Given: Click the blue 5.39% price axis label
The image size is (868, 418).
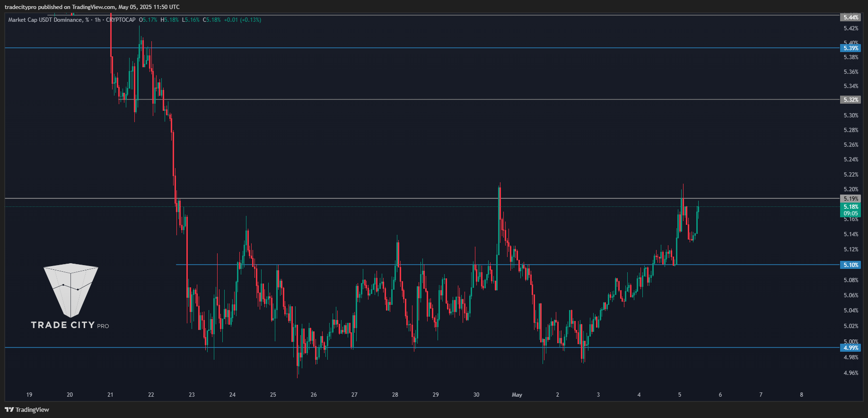Looking at the screenshot, I should coord(850,48).
